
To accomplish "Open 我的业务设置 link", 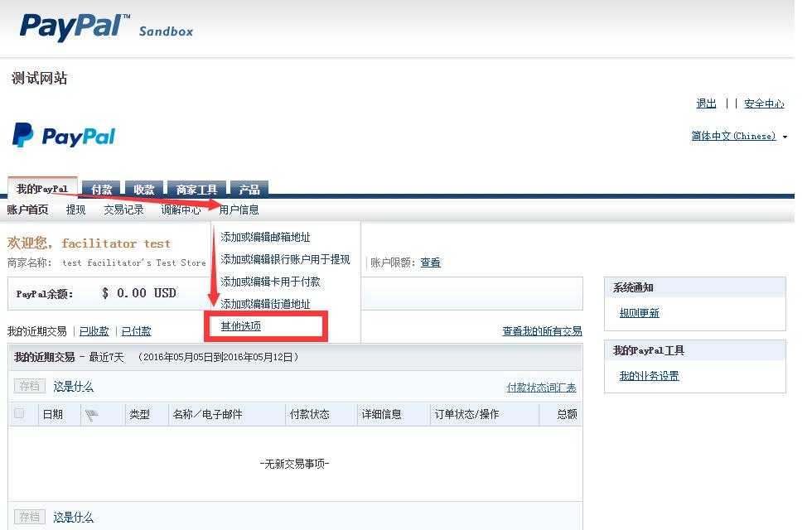I will (650, 376).
